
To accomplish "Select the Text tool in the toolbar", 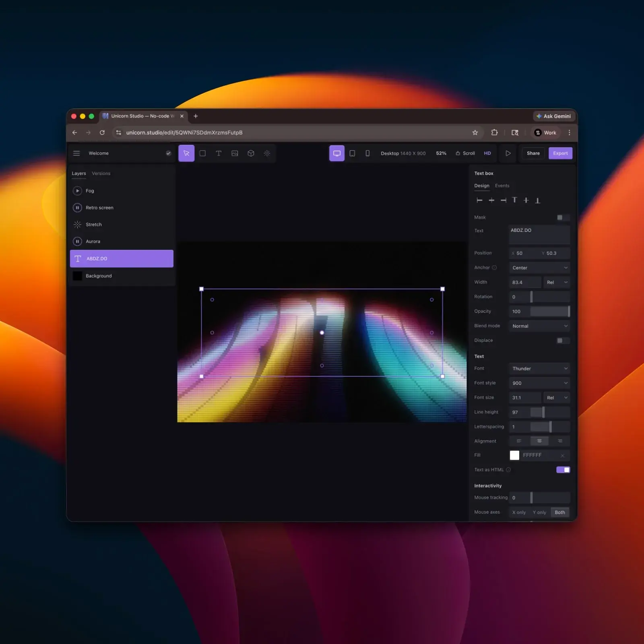I will pos(219,153).
